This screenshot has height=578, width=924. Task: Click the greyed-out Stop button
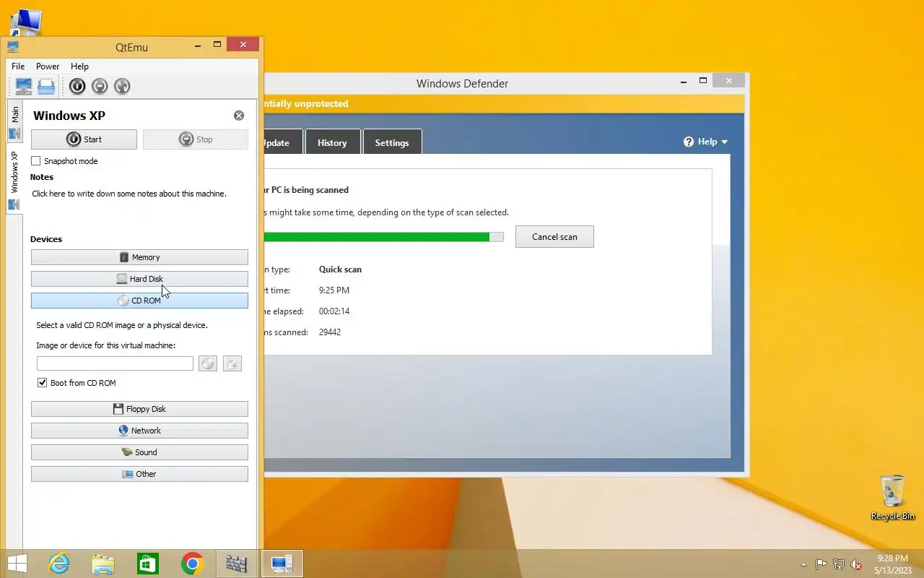[196, 139]
